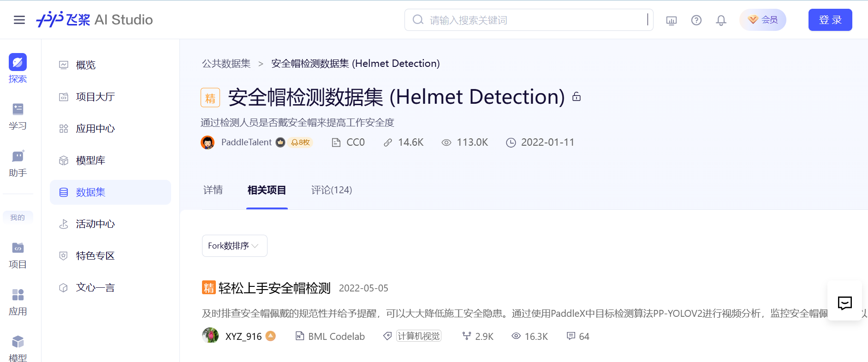The height and width of the screenshot is (362, 868).
Task: Open the help question mark icon
Action: [696, 20]
